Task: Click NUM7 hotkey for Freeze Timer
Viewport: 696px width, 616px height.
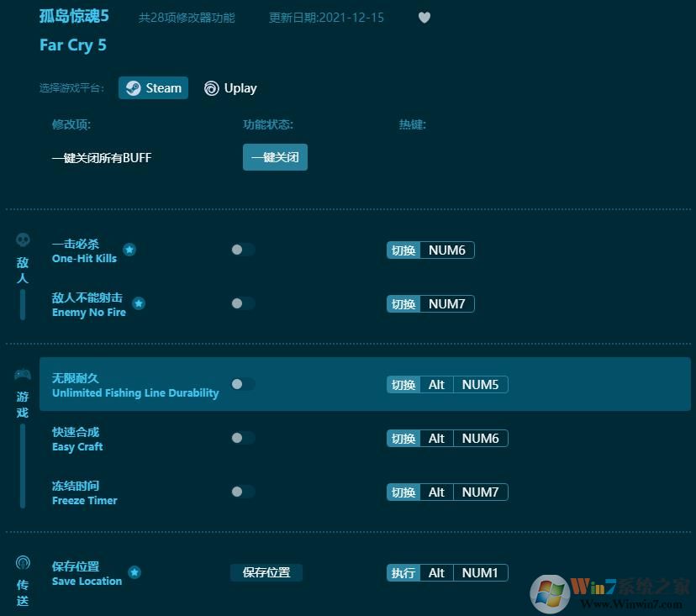Action: [480, 492]
